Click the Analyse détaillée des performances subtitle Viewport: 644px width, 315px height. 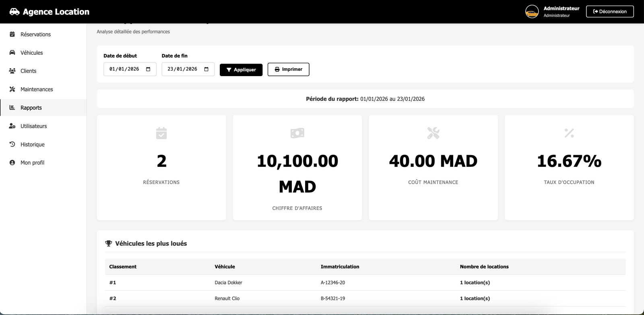coord(133,31)
